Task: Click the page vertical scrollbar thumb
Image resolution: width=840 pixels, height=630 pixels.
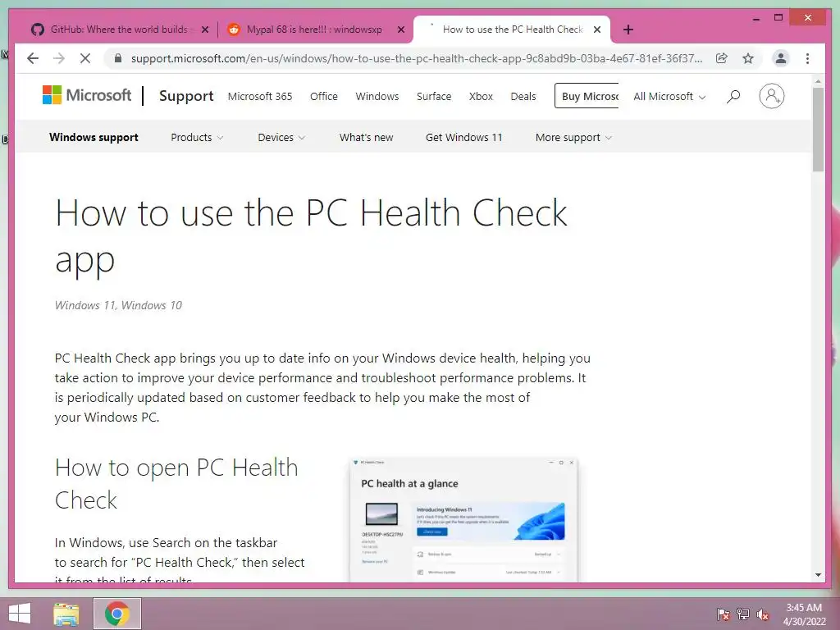Action: click(x=818, y=129)
